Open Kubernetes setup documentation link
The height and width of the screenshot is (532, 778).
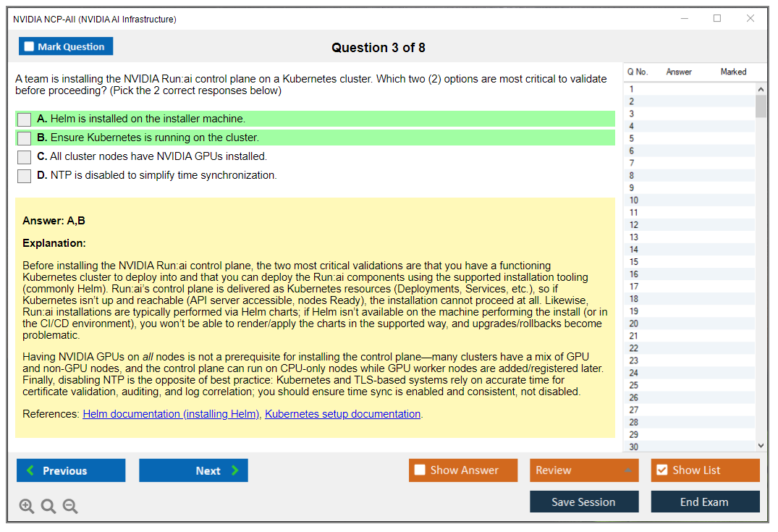click(x=342, y=414)
